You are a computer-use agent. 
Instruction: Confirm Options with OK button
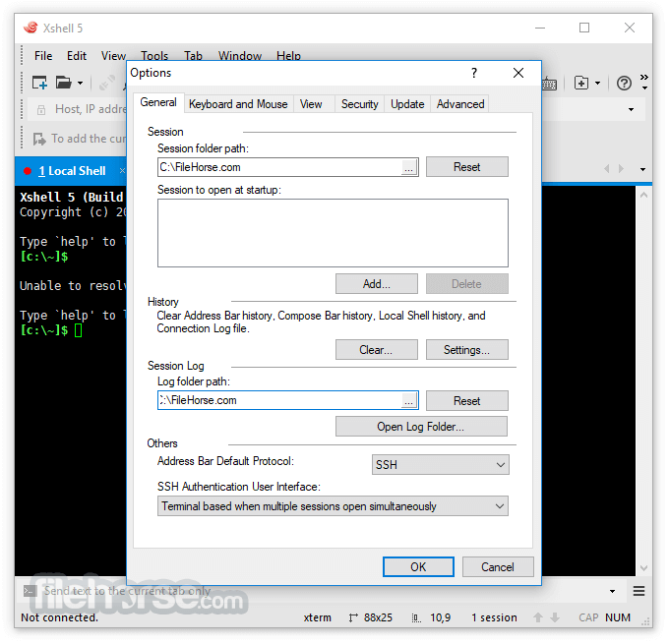(418, 566)
